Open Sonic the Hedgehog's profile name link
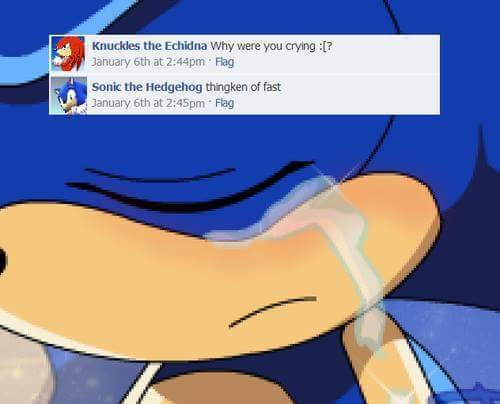The height and width of the screenshot is (404, 500). point(147,87)
